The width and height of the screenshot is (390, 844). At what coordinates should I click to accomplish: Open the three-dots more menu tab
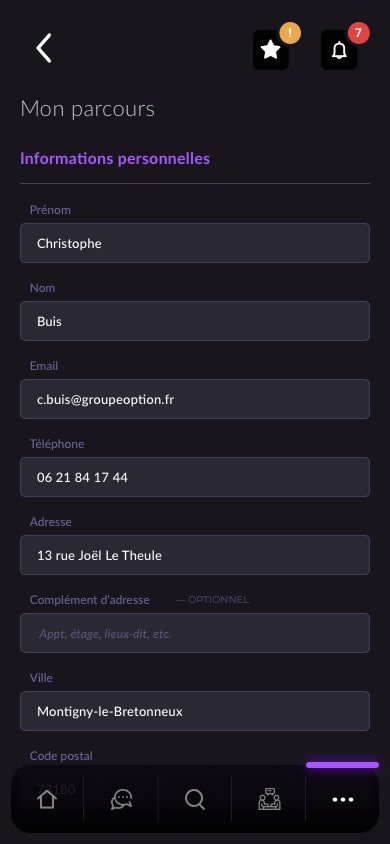click(343, 800)
